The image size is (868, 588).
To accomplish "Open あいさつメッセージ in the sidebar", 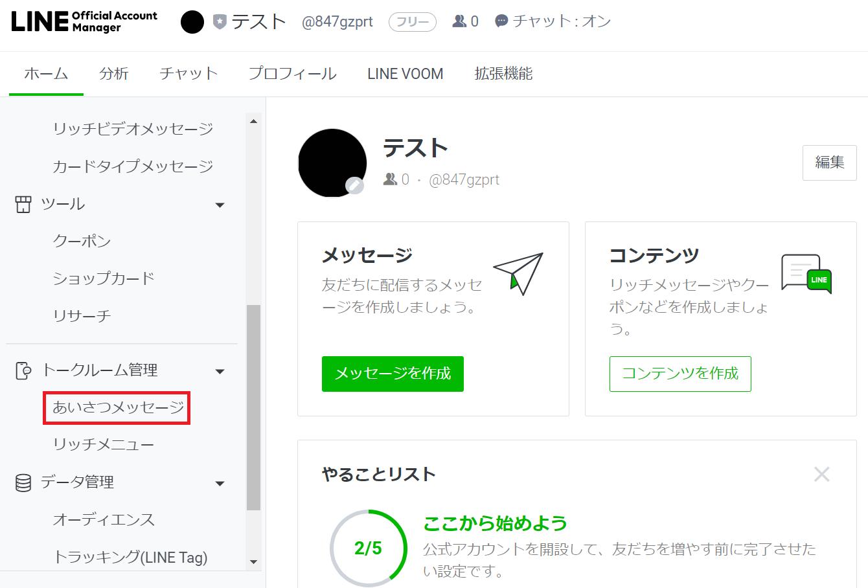I will [x=119, y=408].
